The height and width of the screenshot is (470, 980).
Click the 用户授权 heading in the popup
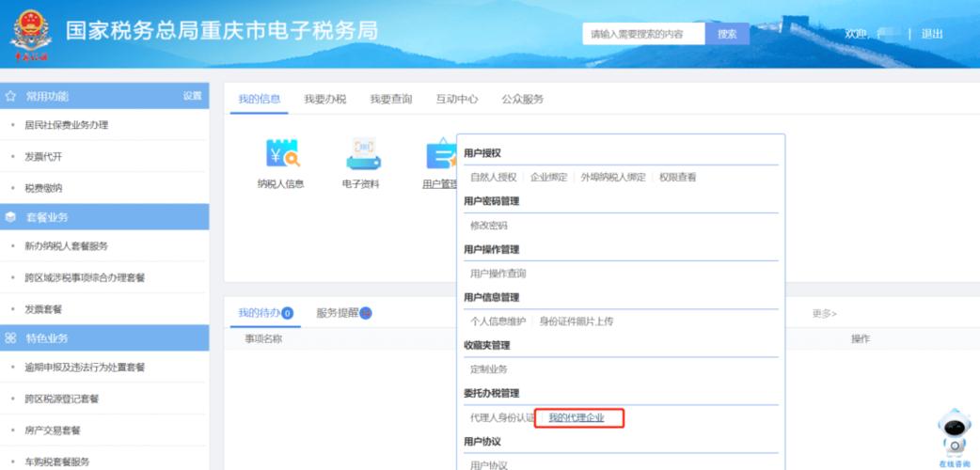(x=482, y=153)
